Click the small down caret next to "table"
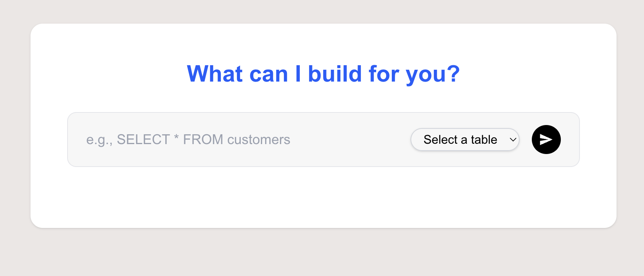The image size is (644, 276). tap(513, 140)
